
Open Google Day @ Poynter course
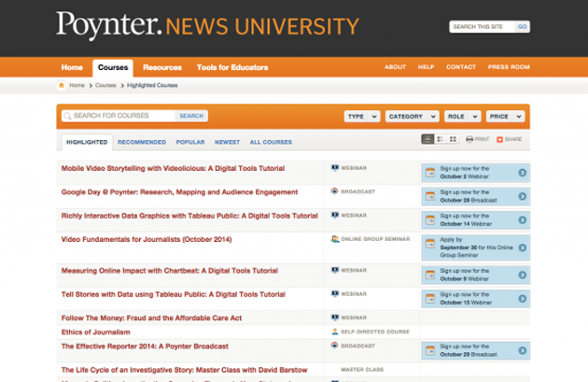pos(179,192)
